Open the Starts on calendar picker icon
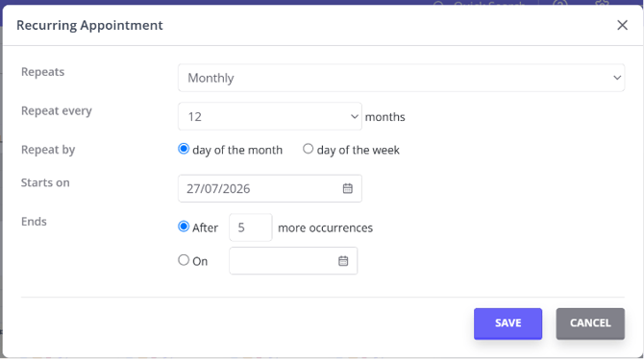The height and width of the screenshot is (359, 644). point(347,188)
